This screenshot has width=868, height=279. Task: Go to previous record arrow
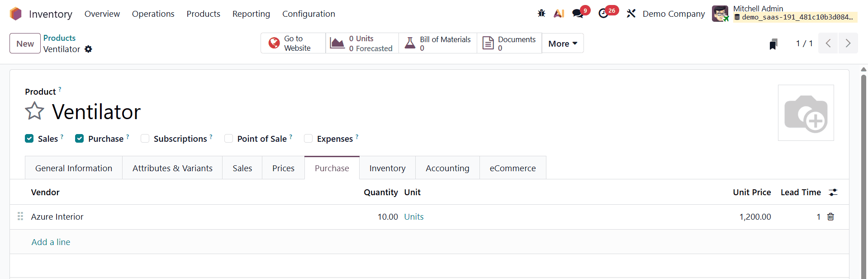pyautogui.click(x=828, y=43)
